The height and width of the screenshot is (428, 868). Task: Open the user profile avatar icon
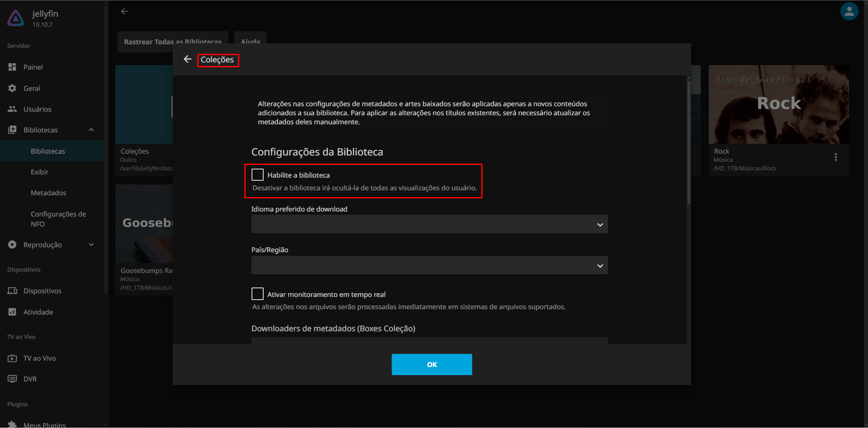[849, 12]
